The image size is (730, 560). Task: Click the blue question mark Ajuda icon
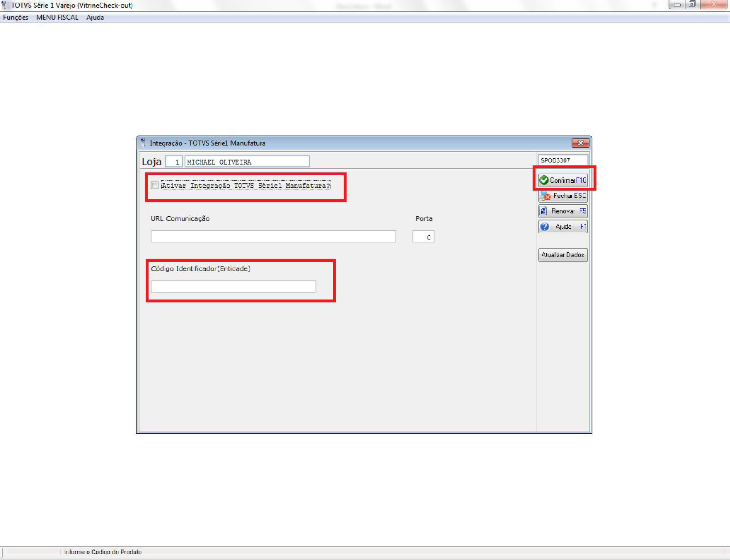pos(545,227)
